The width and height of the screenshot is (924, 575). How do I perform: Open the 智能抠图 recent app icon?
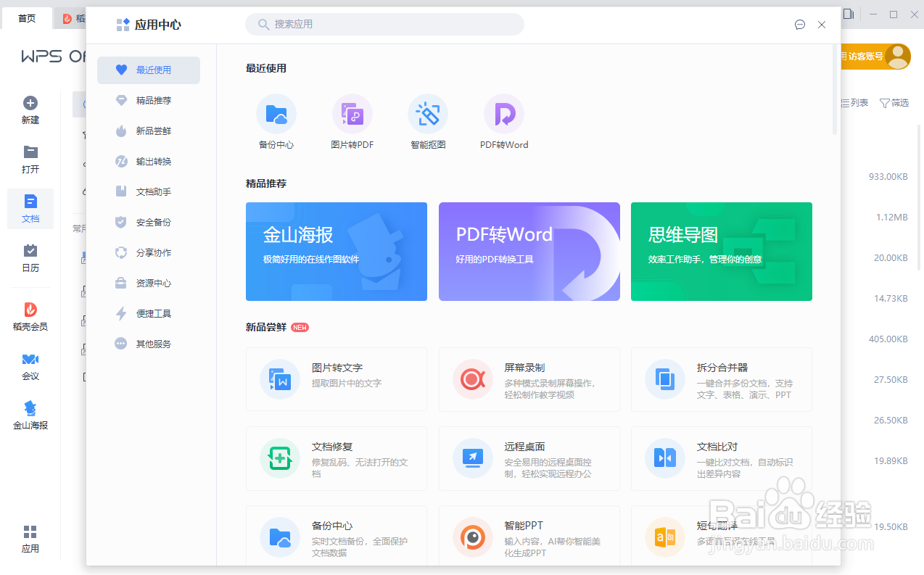tap(428, 121)
